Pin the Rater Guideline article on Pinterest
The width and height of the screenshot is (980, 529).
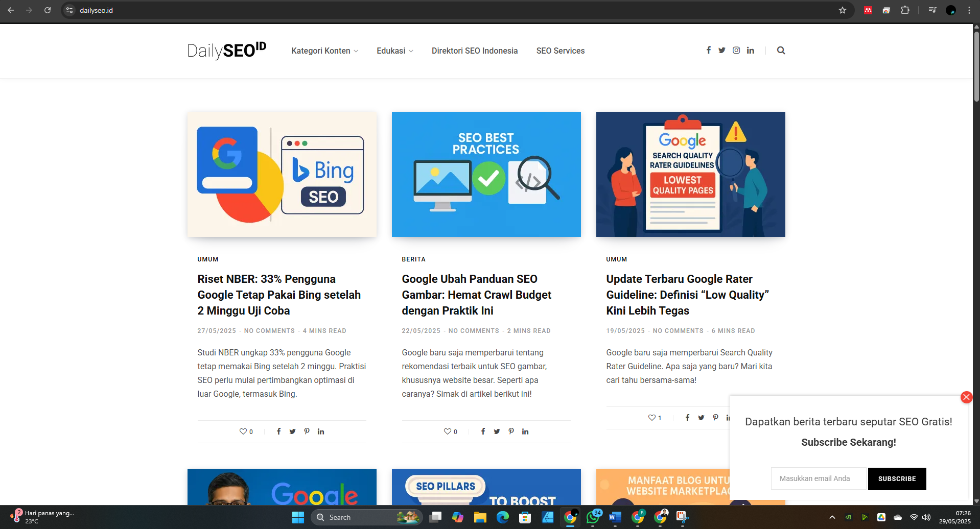click(715, 418)
